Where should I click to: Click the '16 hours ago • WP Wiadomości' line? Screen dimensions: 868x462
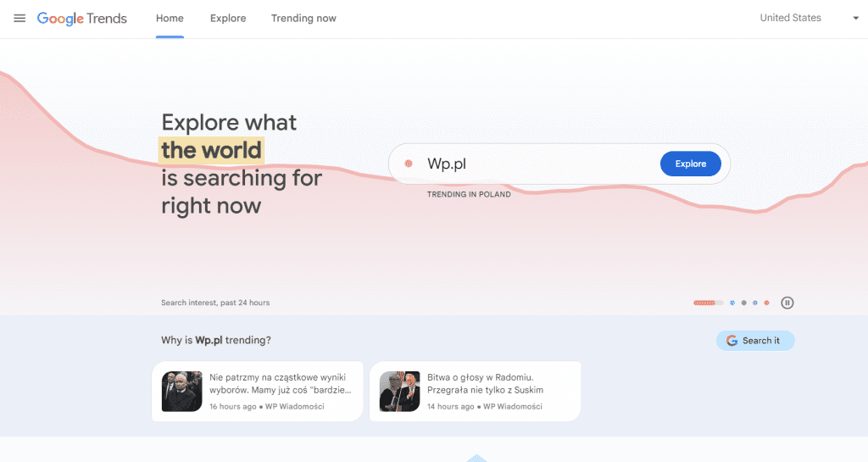[x=267, y=407]
